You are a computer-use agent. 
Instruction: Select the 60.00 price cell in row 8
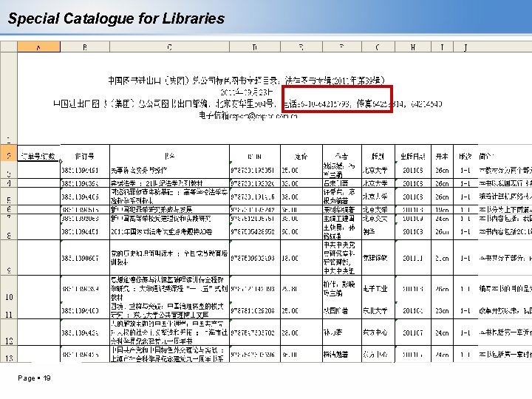301,231
